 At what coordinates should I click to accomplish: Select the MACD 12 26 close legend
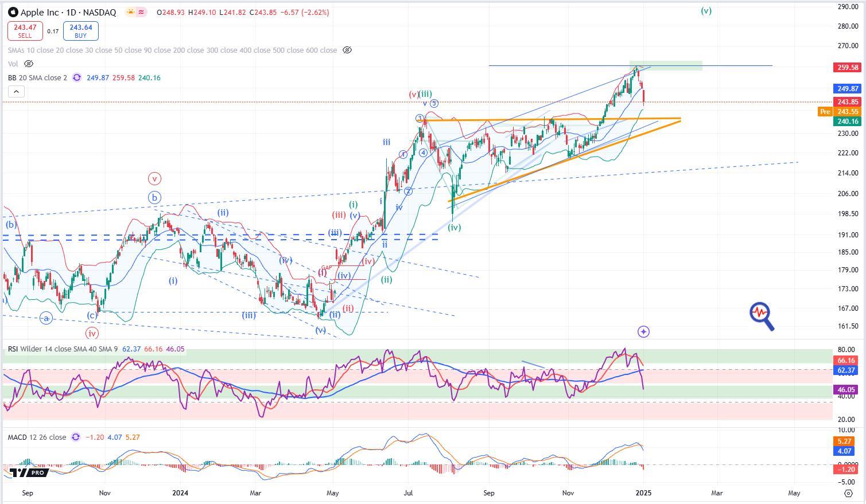(37, 437)
